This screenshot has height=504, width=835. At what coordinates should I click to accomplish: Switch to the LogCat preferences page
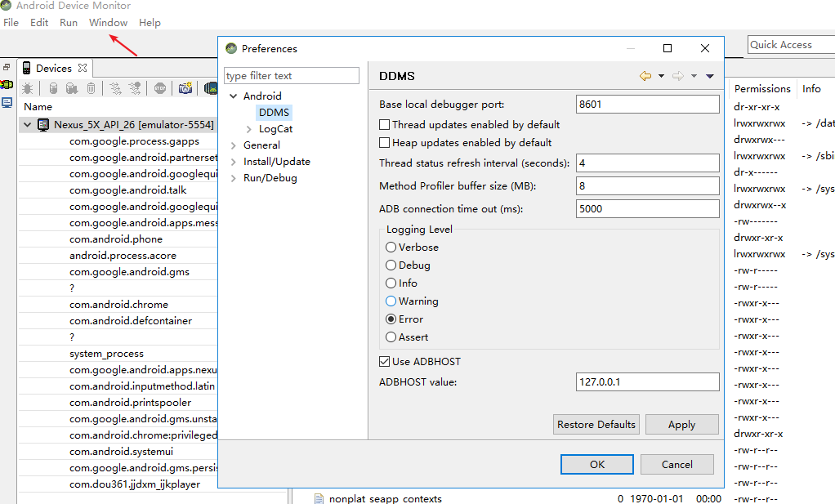point(277,128)
